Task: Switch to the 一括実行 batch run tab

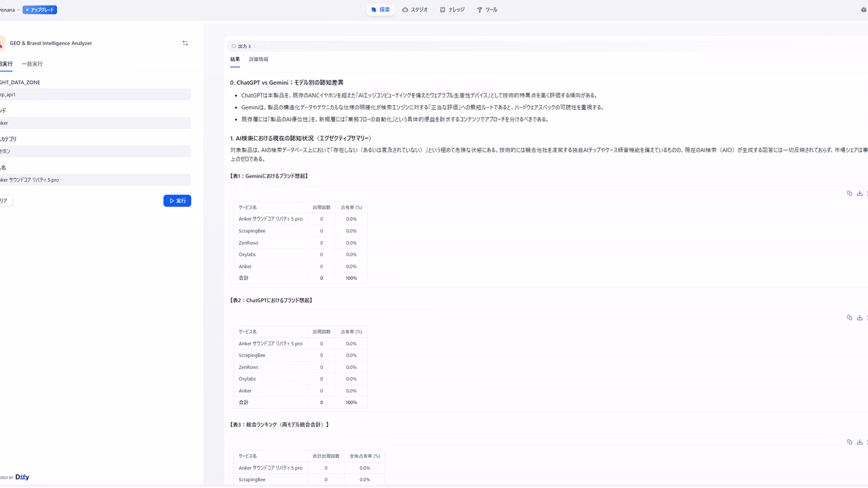Action: (x=32, y=64)
